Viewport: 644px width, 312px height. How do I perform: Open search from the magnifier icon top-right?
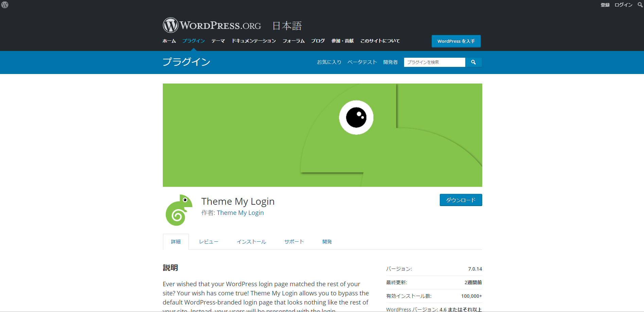(640, 5)
